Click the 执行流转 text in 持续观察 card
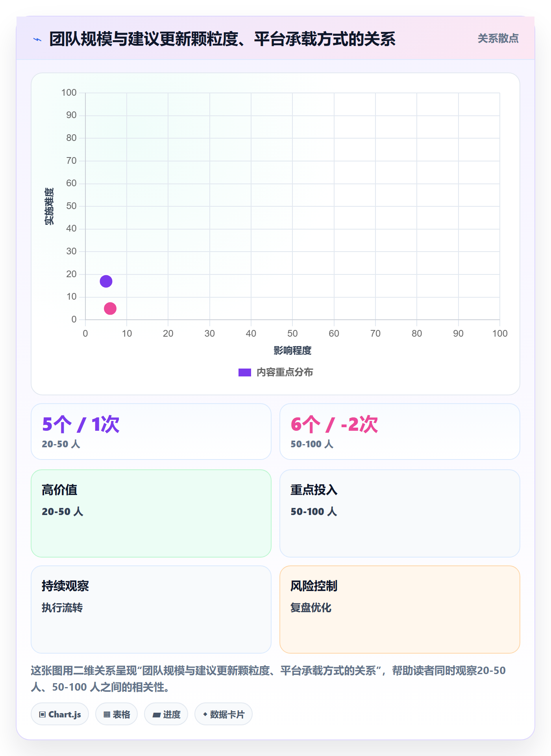Image resolution: width=551 pixels, height=756 pixels. coord(62,608)
